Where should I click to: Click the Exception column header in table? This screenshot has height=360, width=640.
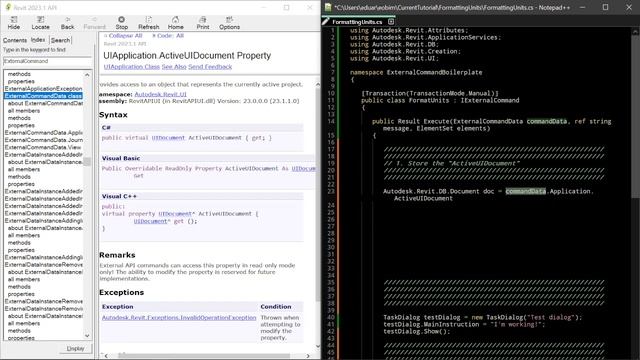118,307
